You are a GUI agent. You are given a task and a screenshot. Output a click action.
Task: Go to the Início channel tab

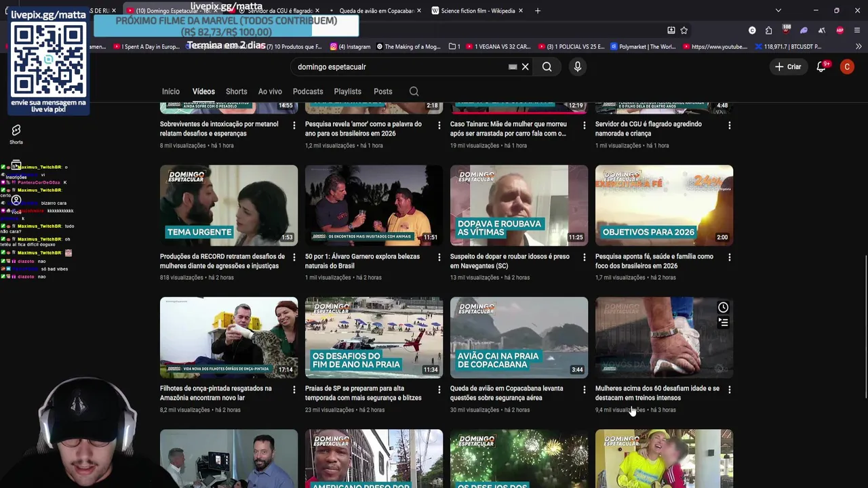(171, 91)
